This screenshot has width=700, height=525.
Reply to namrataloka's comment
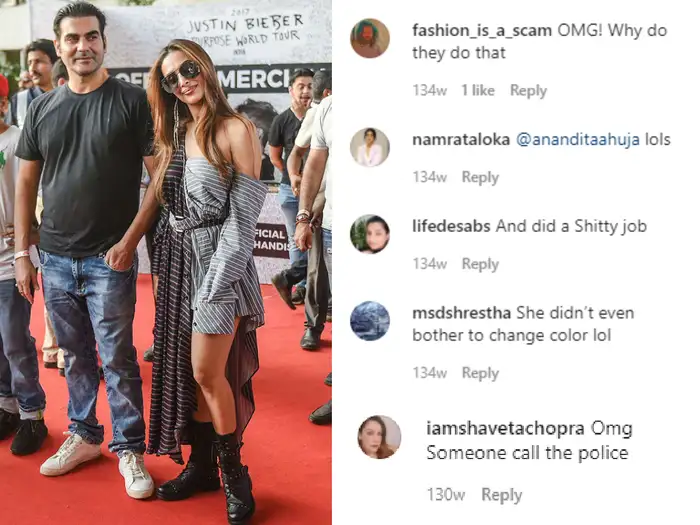[x=480, y=177]
